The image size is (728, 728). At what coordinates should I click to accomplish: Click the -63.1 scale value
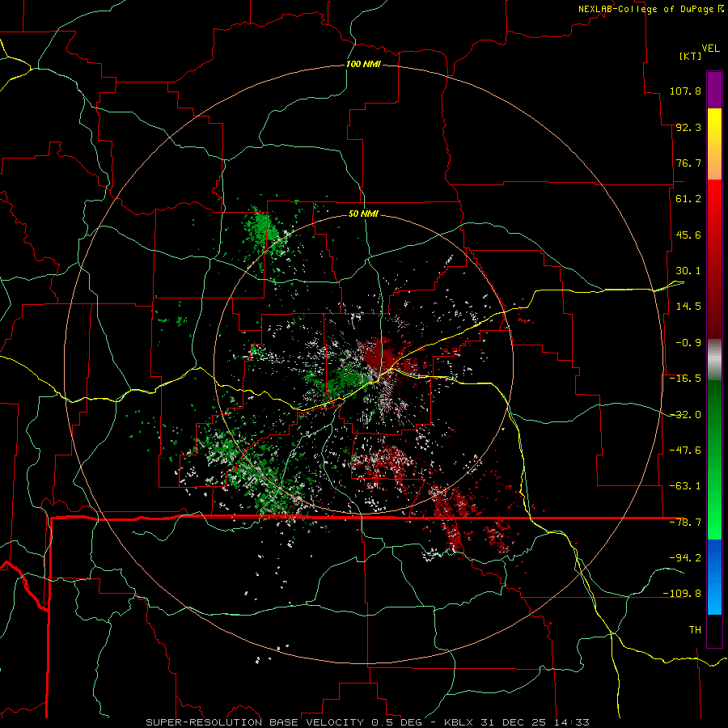point(685,486)
